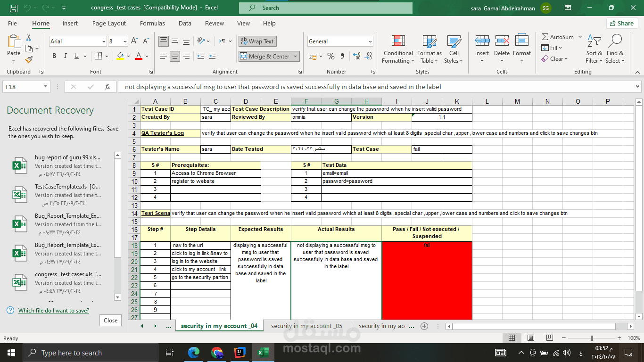
Task: Expand the Merge & Center dropdown arrow
Action: (296, 56)
